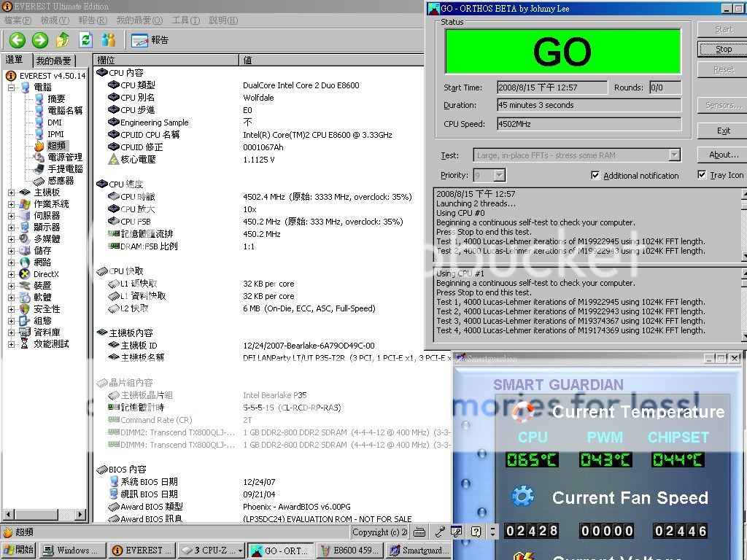Screen dimensions: 747x560
Task: Open the Test type dropdown in ORTHOS
Action: (674, 155)
